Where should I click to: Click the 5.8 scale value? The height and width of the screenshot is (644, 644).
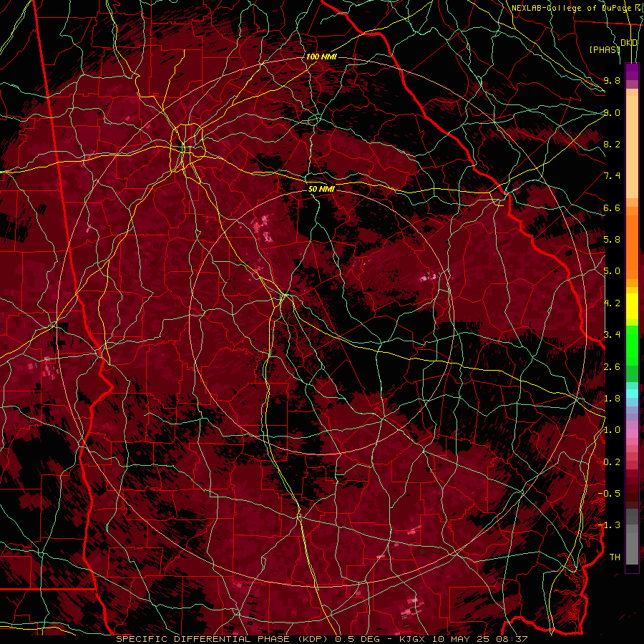[612, 240]
